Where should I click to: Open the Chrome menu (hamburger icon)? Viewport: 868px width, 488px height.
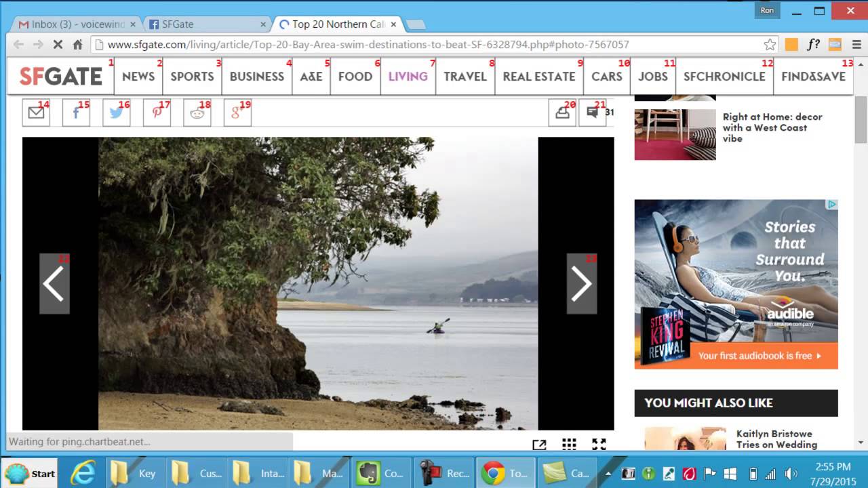[x=856, y=45]
